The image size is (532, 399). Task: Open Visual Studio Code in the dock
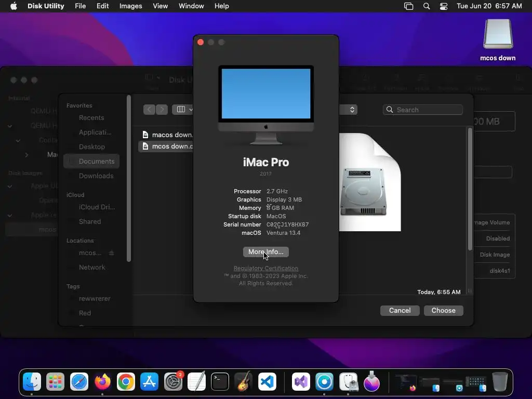[x=267, y=382]
